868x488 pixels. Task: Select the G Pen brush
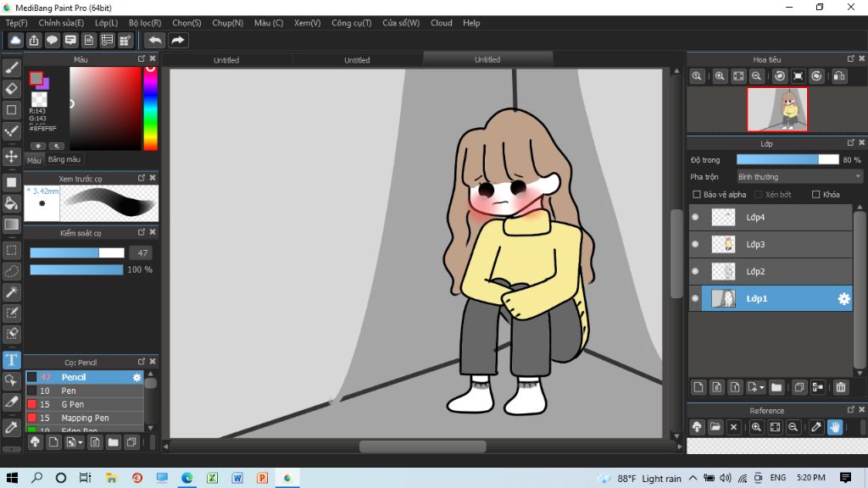point(84,404)
